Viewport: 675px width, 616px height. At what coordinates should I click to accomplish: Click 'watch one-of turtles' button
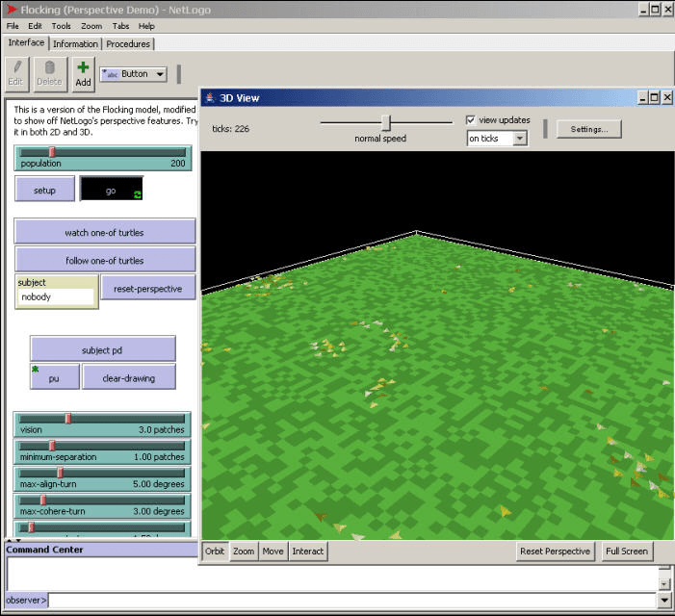[105, 231]
